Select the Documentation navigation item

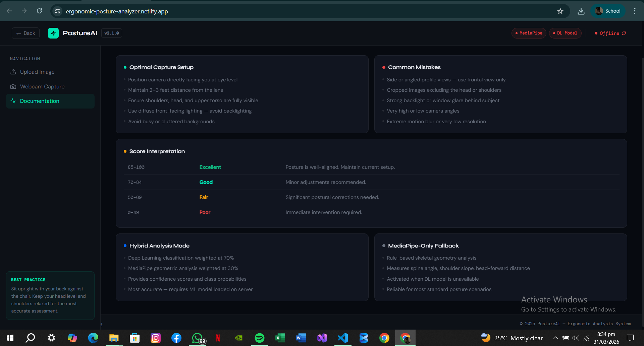40,101
